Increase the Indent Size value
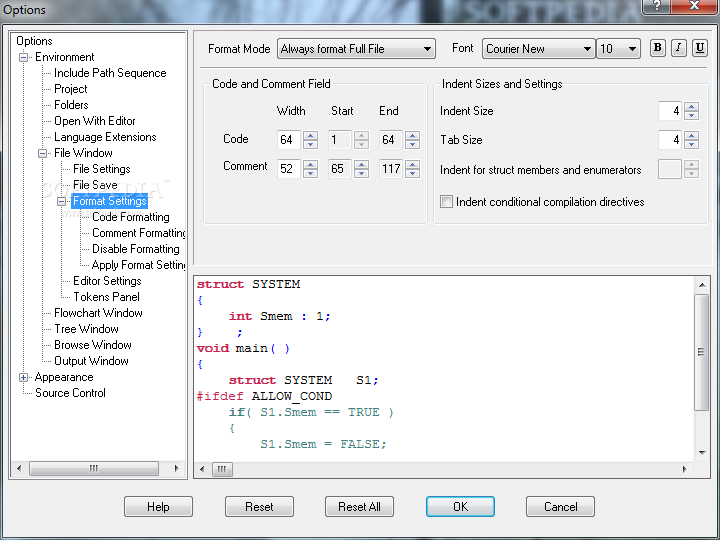 [692, 107]
